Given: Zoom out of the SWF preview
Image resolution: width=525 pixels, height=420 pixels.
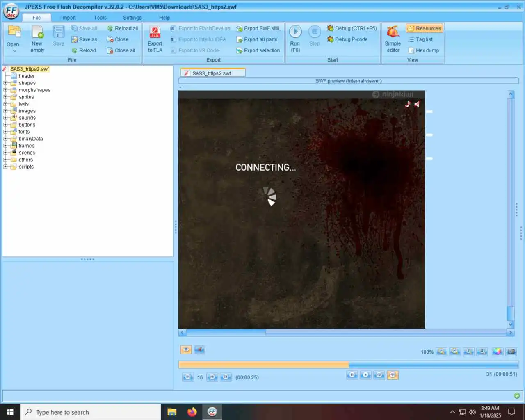Looking at the screenshot, I should 455,352.
